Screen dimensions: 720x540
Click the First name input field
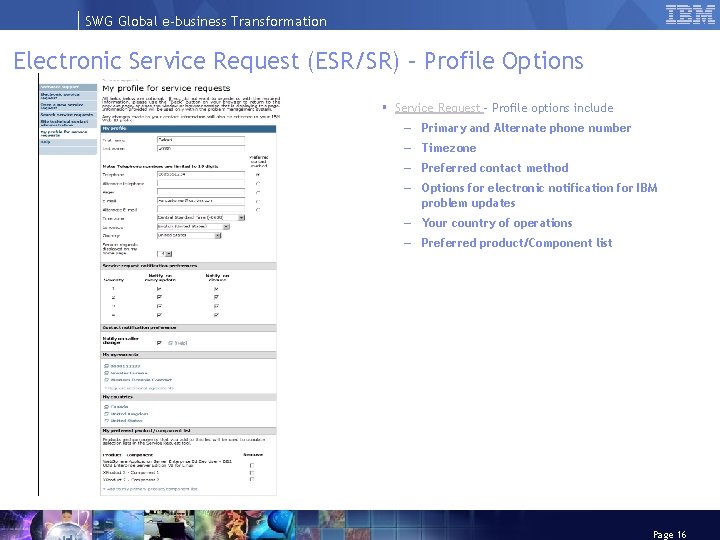pos(201,140)
